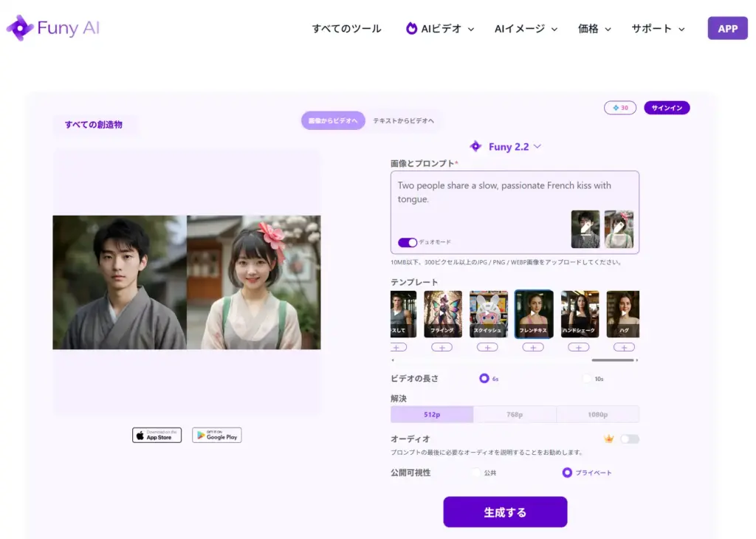Expand the 価格 dropdown menu
The height and width of the screenshot is (539, 756).
(594, 29)
